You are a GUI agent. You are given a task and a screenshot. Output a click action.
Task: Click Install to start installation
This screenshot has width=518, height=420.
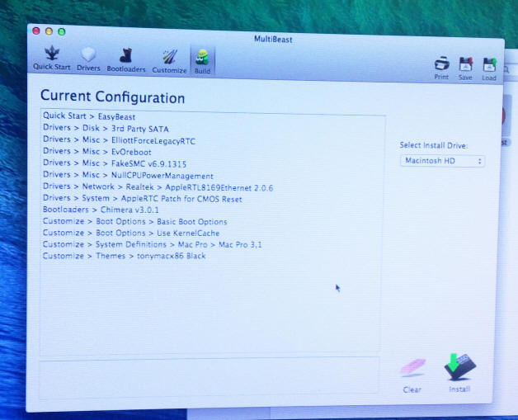pos(460,373)
